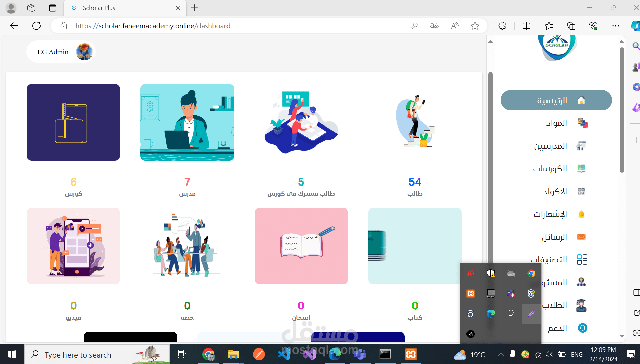Screen dimensions: 640x364
Task: Open the tab actions menu icon
Action: point(53,8)
